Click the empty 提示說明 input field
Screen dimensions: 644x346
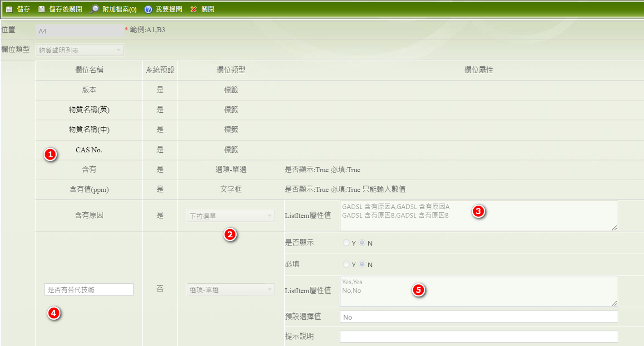click(479, 336)
